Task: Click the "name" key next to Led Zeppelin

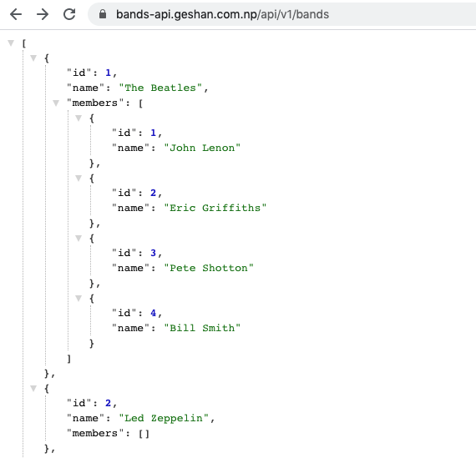Action: pyautogui.click(x=85, y=418)
